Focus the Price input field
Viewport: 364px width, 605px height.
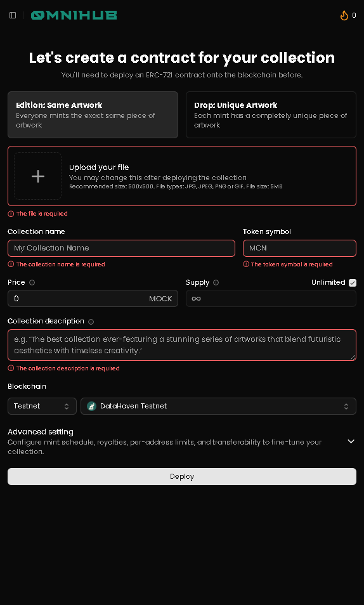[x=93, y=298]
